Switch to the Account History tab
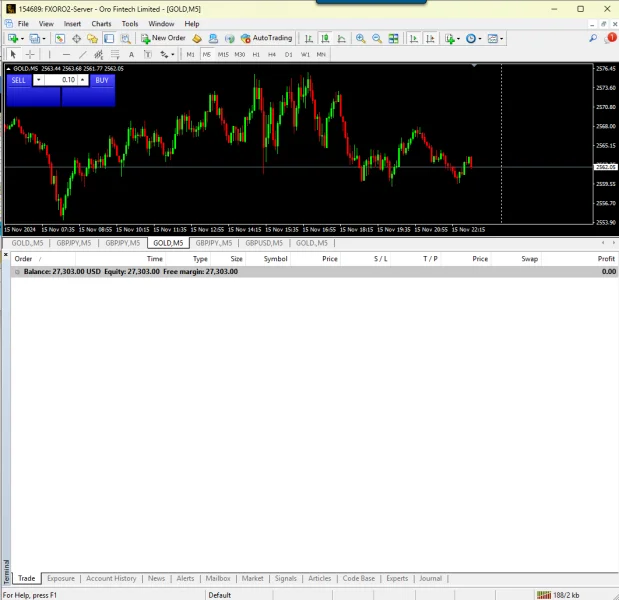Image resolution: width=619 pixels, height=600 pixels. (x=111, y=578)
